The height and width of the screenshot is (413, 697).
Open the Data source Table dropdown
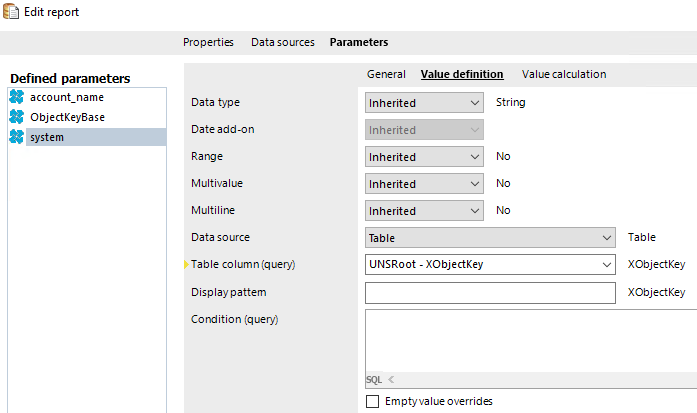tap(490, 238)
